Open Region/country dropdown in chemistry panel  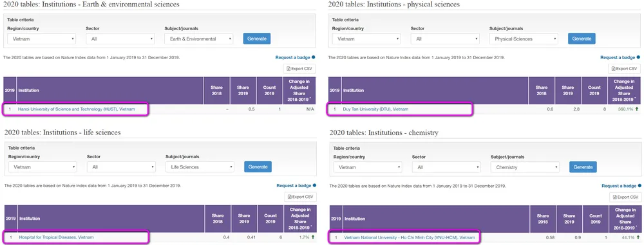tap(368, 167)
